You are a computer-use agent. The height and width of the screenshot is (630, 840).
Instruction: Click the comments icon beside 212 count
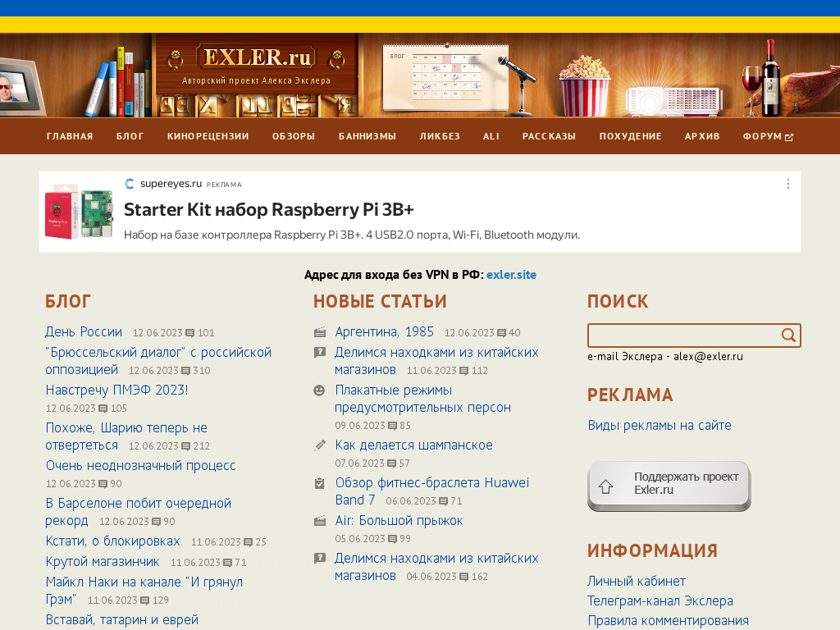(x=185, y=446)
